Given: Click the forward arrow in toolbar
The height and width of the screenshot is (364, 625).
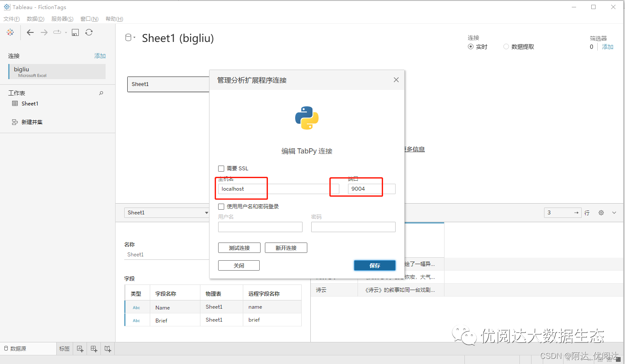Looking at the screenshot, I should (x=44, y=32).
